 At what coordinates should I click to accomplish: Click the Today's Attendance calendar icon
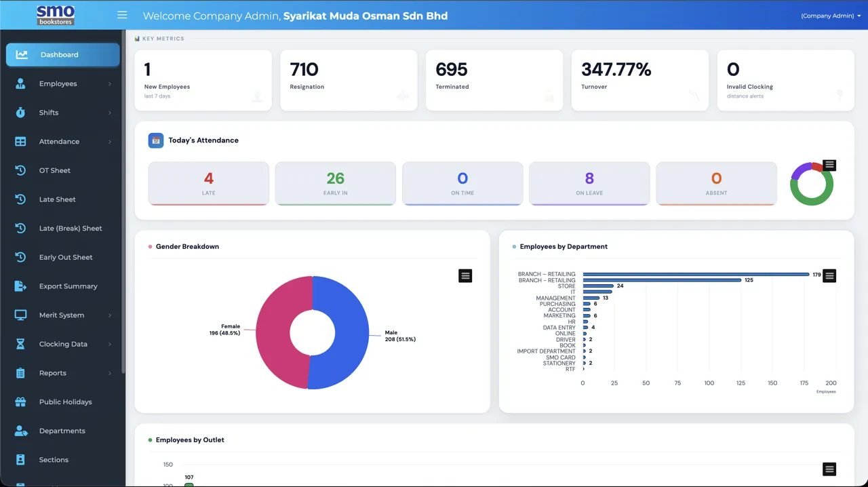pos(156,140)
